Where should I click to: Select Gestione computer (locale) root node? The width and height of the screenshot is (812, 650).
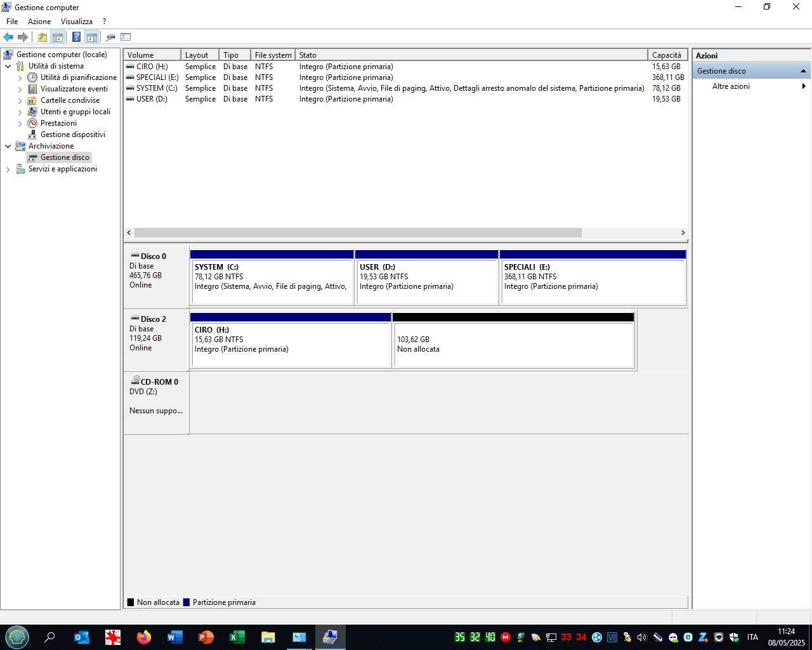(x=62, y=55)
